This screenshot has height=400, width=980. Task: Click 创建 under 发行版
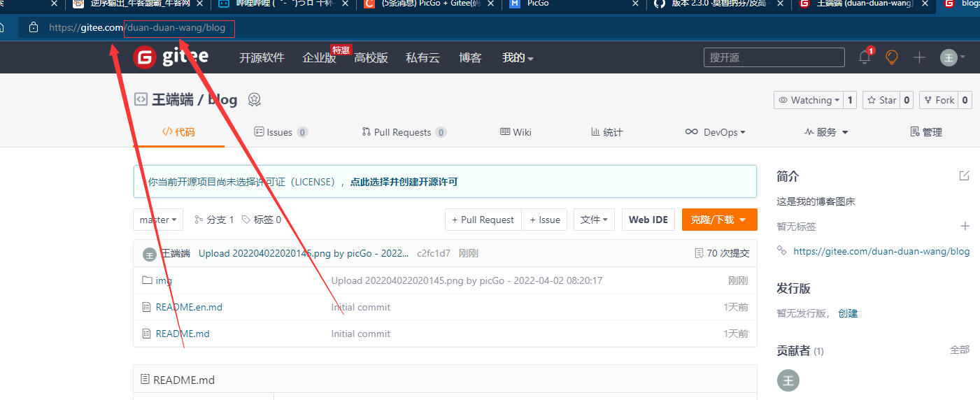848,313
